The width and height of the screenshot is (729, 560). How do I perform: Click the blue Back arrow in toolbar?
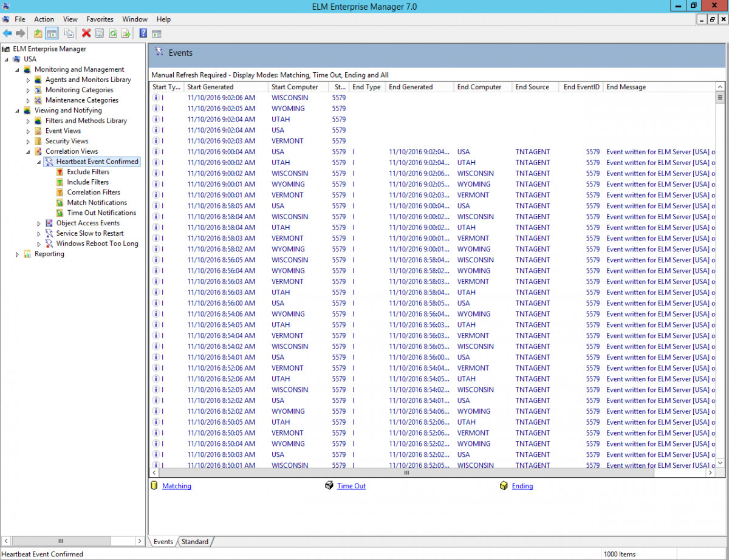[x=7, y=33]
